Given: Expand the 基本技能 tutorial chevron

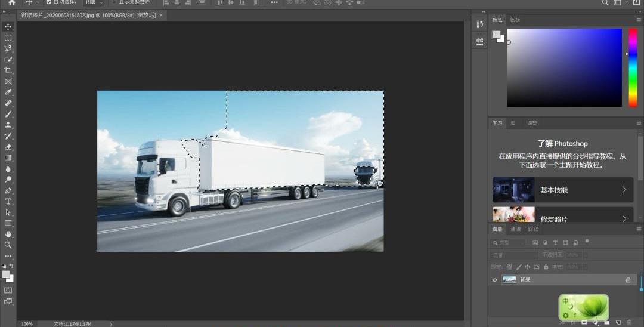Looking at the screenshot, I should tap(624, 190).
